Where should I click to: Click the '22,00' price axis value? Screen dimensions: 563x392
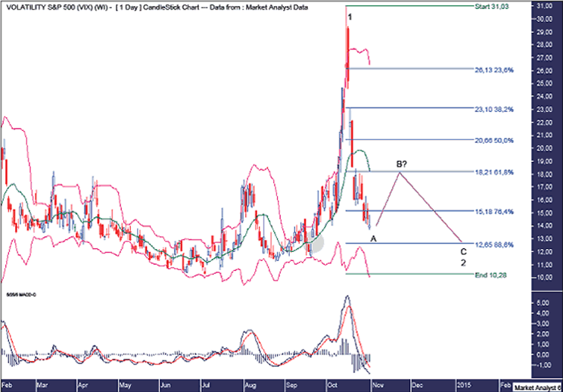543,123
